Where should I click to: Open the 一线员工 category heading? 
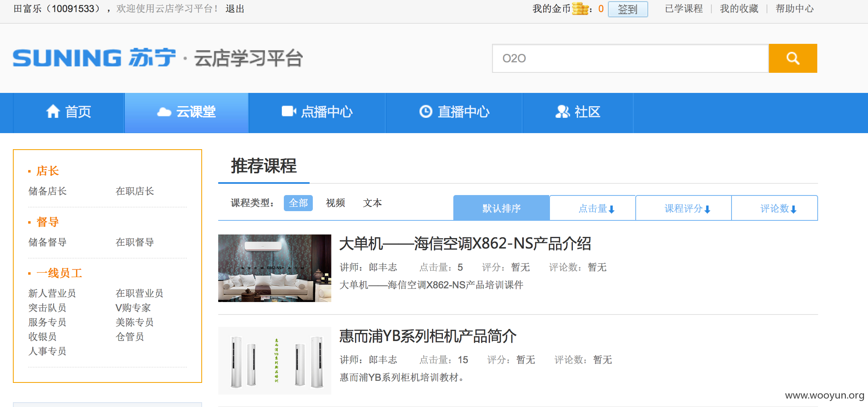click(59, 273)
